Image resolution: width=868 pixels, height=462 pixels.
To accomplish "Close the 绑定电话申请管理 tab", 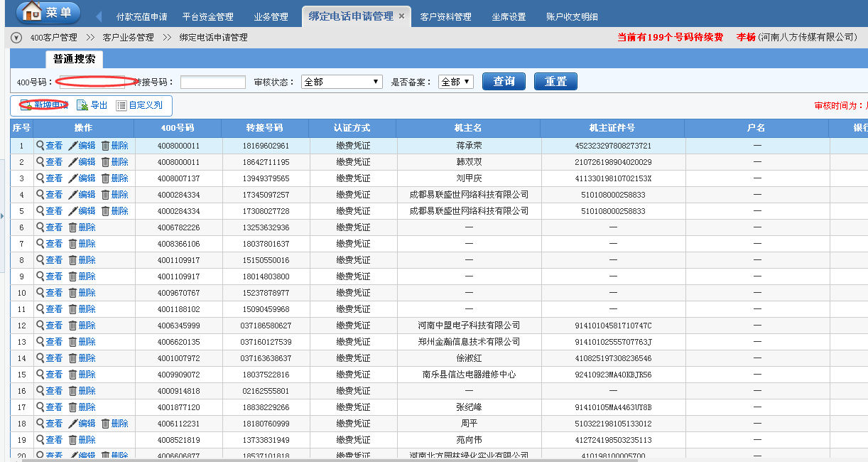I will 401,16.
